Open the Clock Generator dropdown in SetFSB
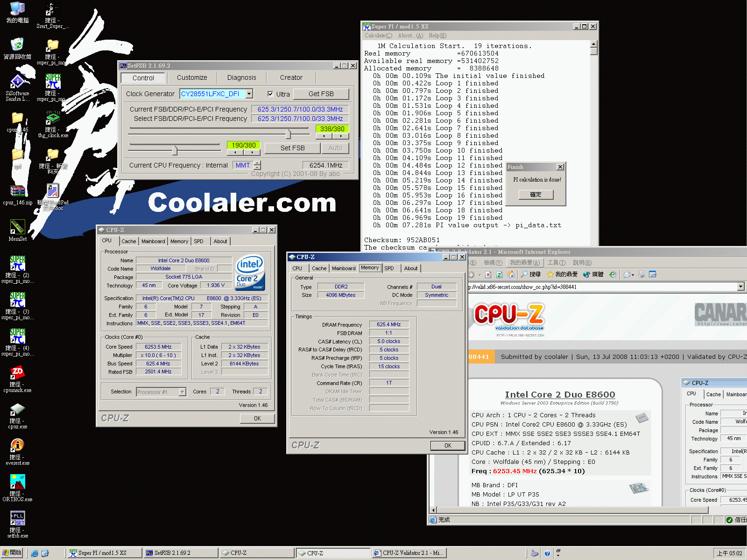 tap(249, 94)
